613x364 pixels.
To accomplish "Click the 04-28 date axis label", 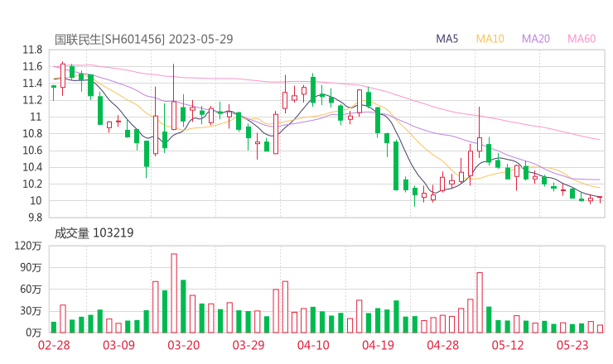I will coord(443,345).
